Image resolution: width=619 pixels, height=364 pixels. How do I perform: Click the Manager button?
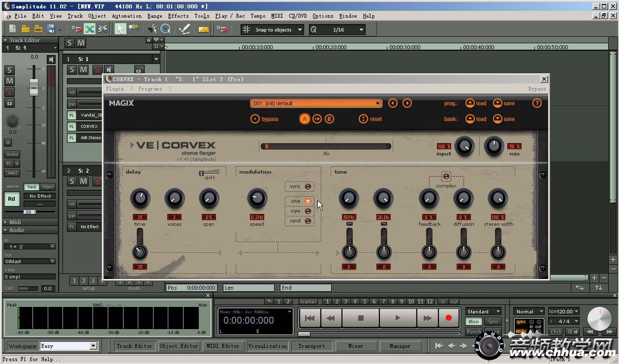(x=400, y=346)
